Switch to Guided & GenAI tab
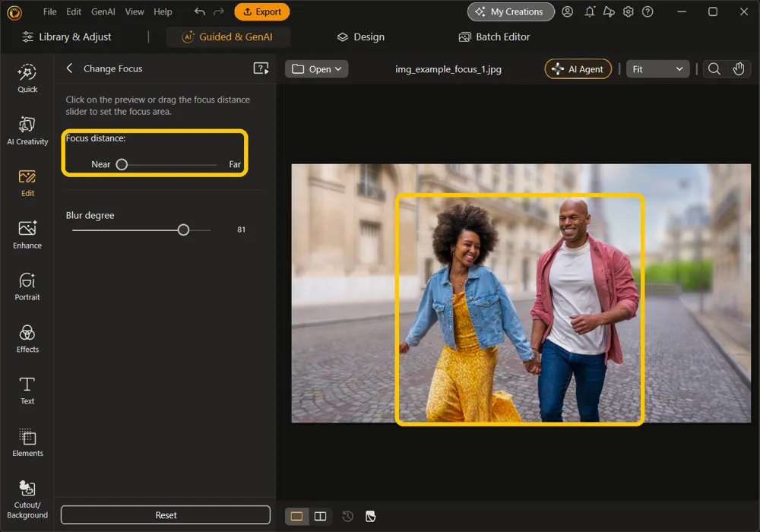760x532 pixels. tap(228, 36)
